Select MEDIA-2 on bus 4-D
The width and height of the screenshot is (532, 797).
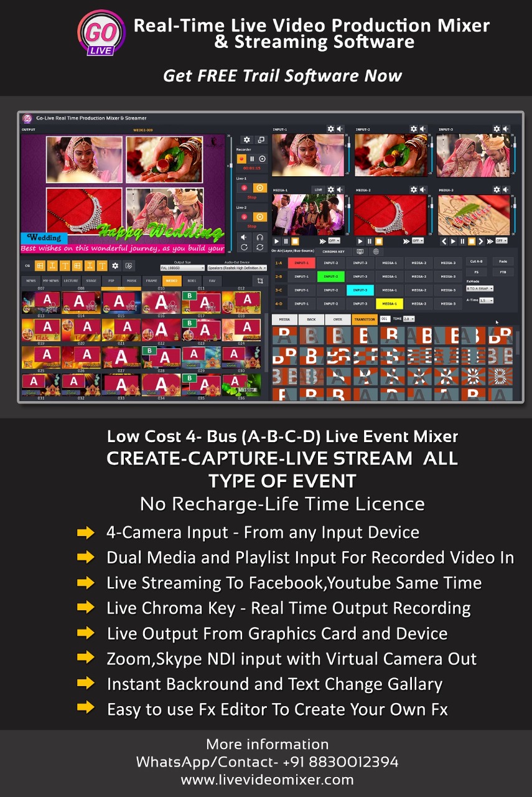(419, 304)
